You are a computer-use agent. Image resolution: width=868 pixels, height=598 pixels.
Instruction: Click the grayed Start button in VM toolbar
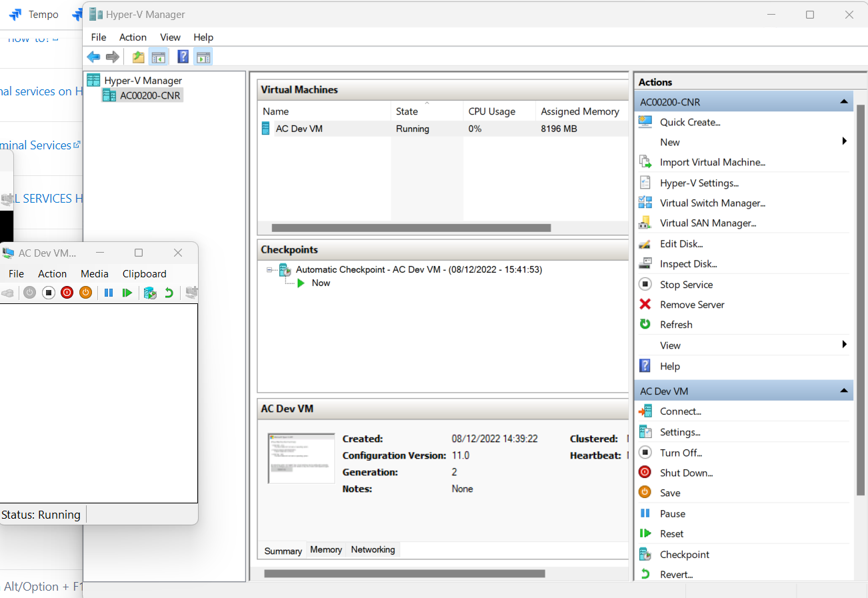[30, 293]
